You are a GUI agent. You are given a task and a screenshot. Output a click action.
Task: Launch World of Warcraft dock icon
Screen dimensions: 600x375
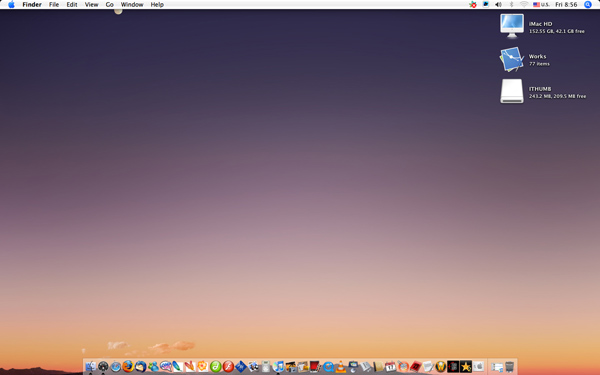440,367
